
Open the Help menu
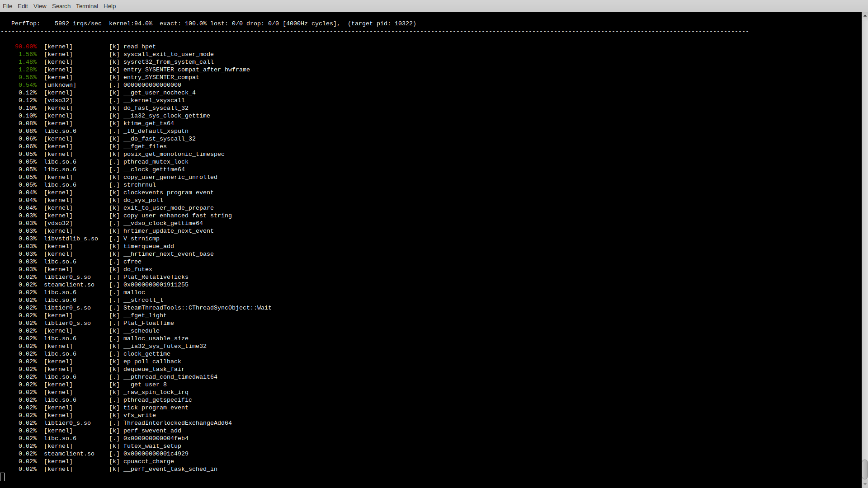[109, 6]
